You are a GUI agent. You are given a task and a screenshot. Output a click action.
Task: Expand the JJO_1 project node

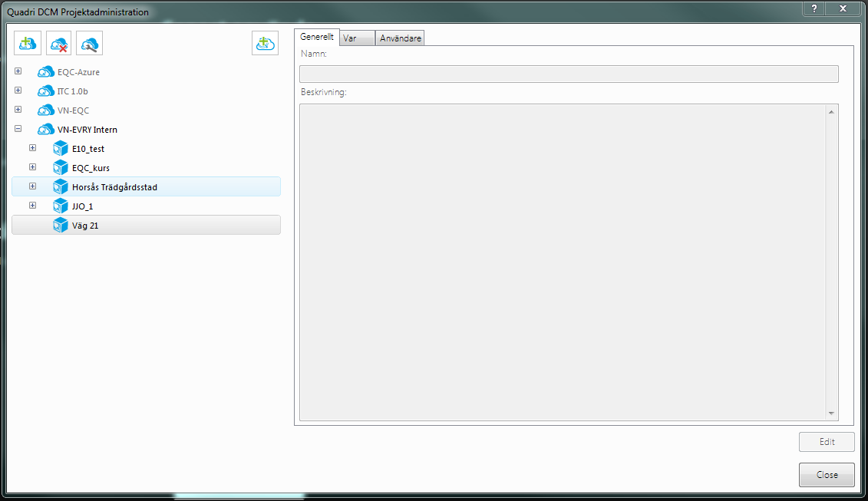click(x=33, y=206)
